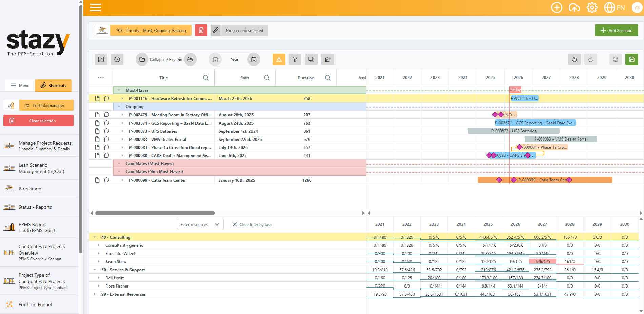Toggle the warning triangle icon

click(x=279, y=59)
